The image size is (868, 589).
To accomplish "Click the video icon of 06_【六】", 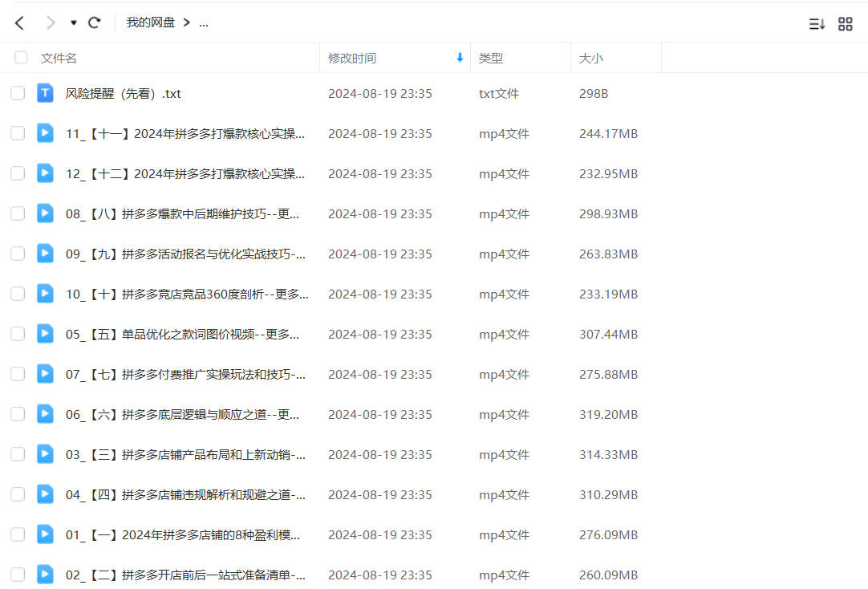I will click(x=46, y=414).
